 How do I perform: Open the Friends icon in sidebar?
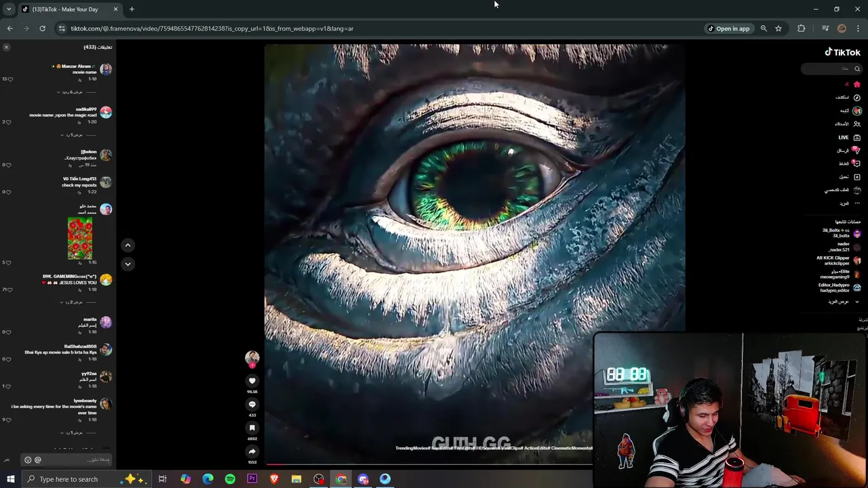click(x=856, y=124)
